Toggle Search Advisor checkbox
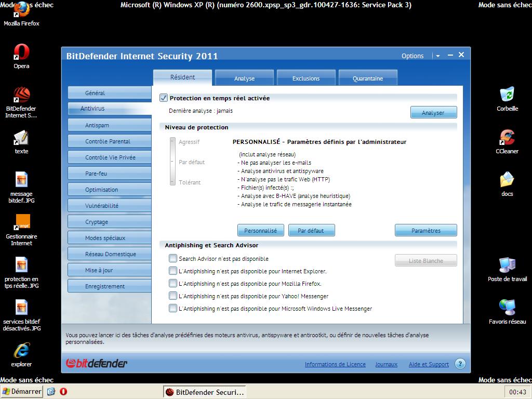This screenshot has height=399, width=532. [x=173, y=259]
